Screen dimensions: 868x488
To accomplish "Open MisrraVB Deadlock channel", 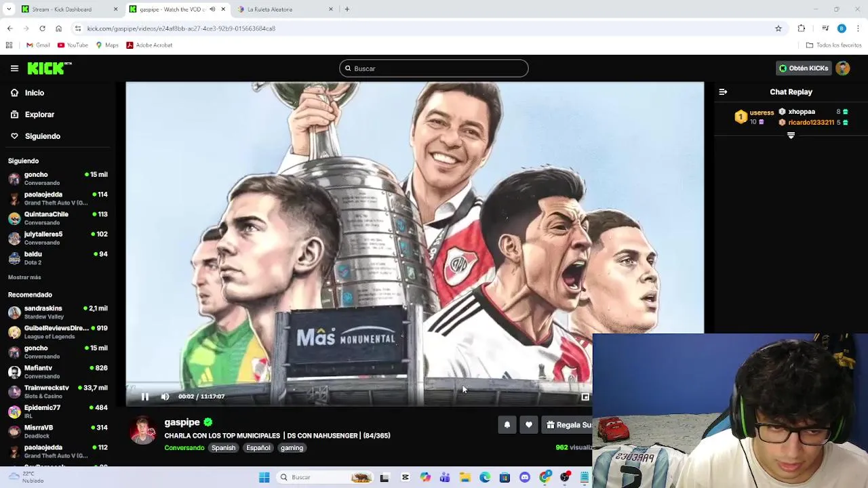I will [58, 431].
